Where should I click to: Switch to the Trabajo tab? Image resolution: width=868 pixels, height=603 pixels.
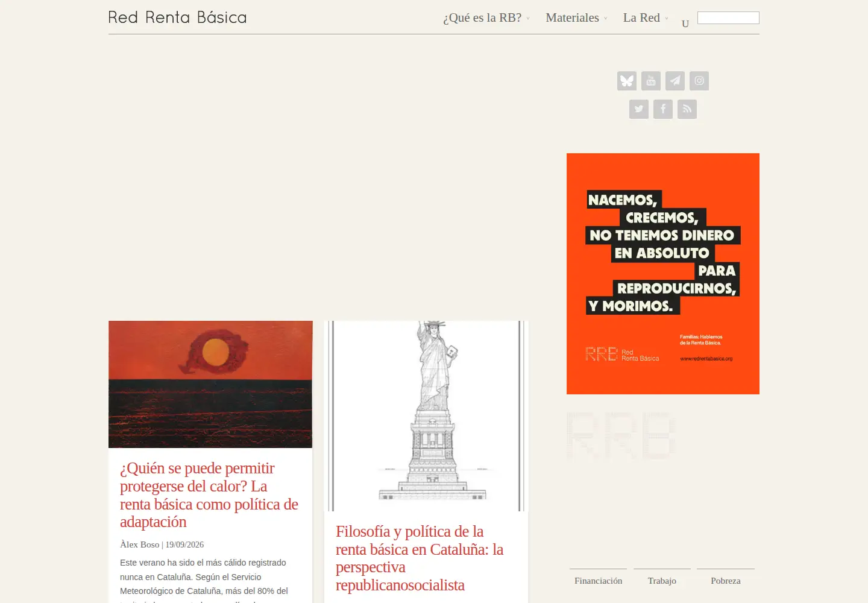point(662,581)
